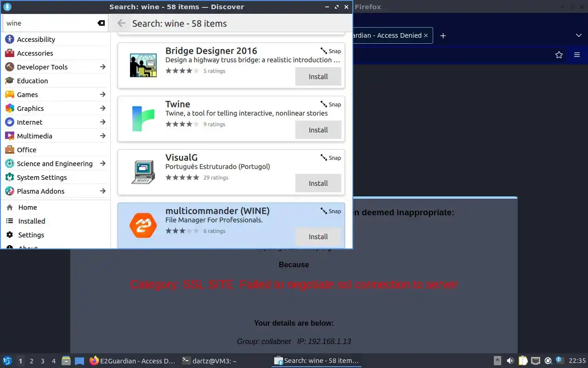The image size is (588, 368).
Task: Click the clipboard tray icon
Action: [523, 361]
